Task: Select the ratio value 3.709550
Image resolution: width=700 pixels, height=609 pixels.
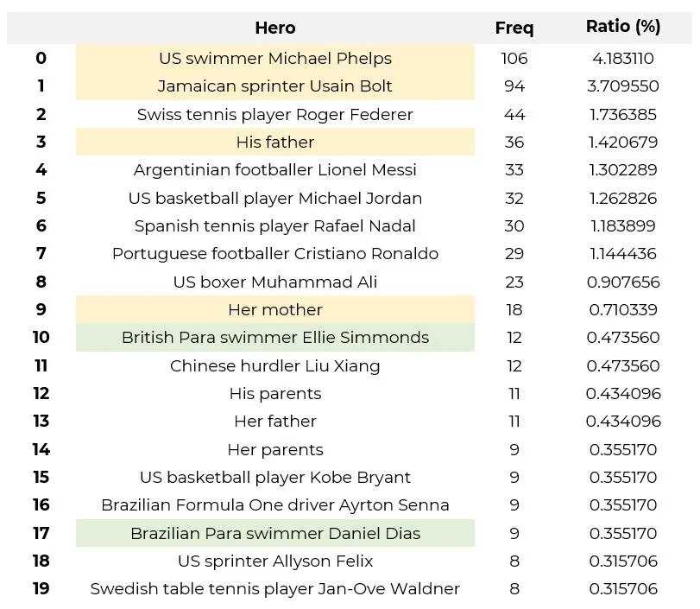Action: click(622, 86)
